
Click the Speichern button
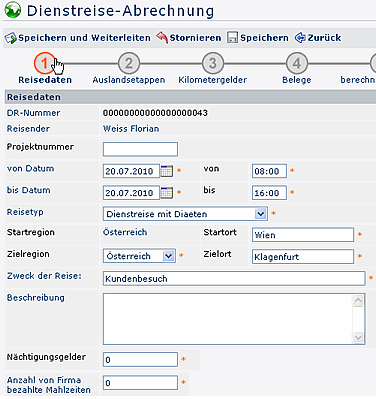click(264, 38)
